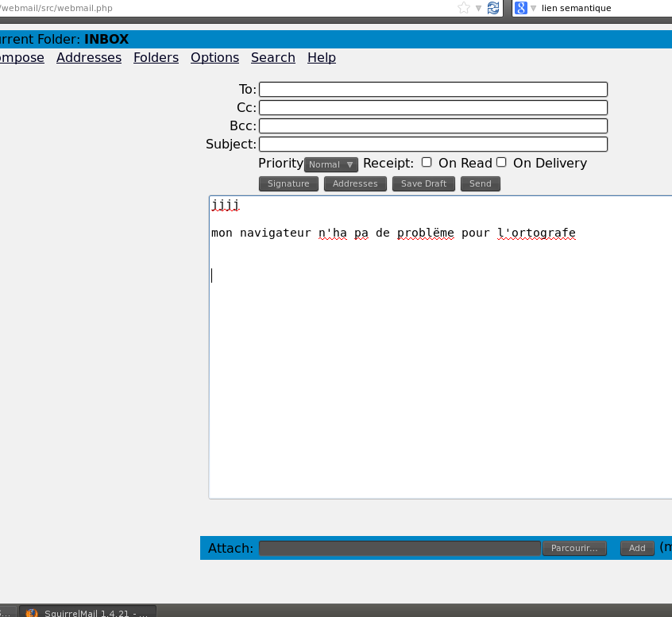
Task: Click the bookmark star icon
Action: pyautogui.click(x=464, y=8)
